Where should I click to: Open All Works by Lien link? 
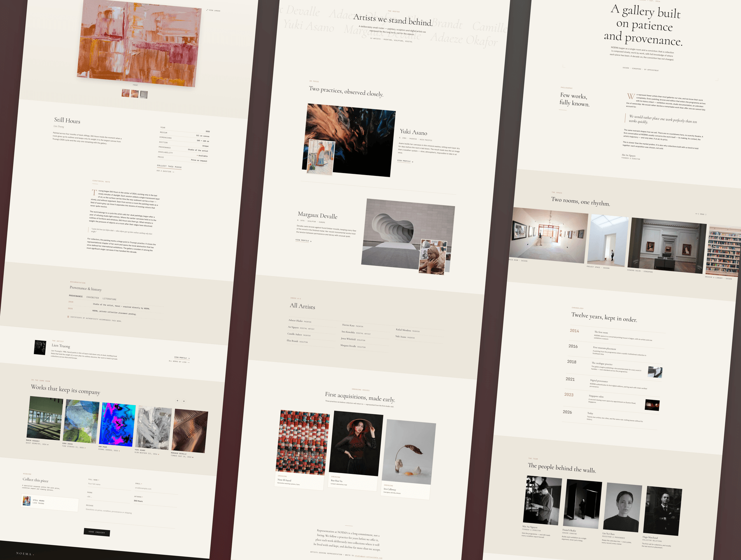179,362
